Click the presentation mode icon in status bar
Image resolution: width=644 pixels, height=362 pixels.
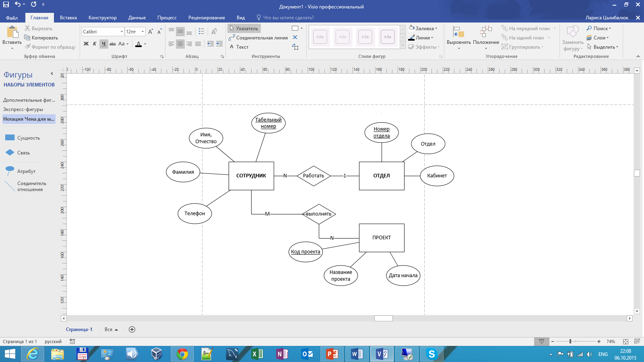[541, 341]
